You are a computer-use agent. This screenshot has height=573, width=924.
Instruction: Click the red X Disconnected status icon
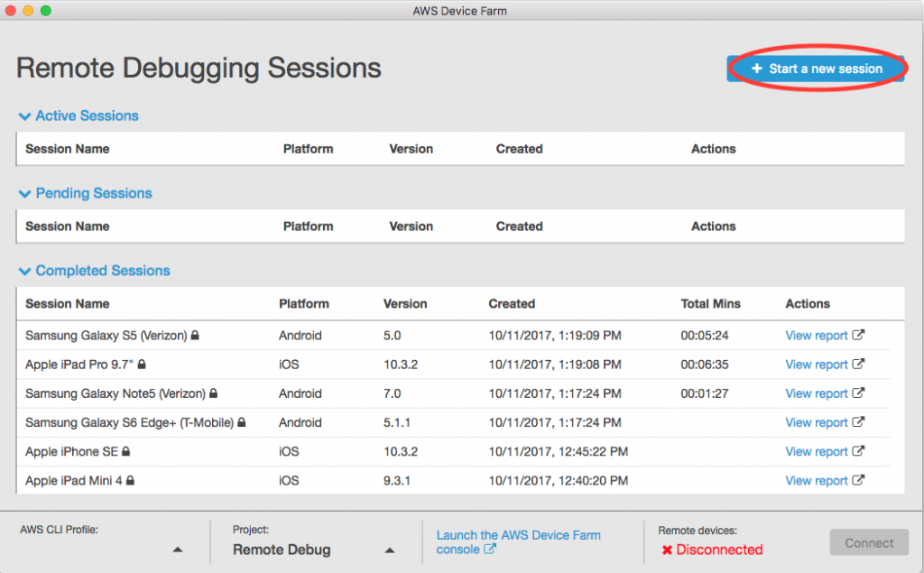667,550
